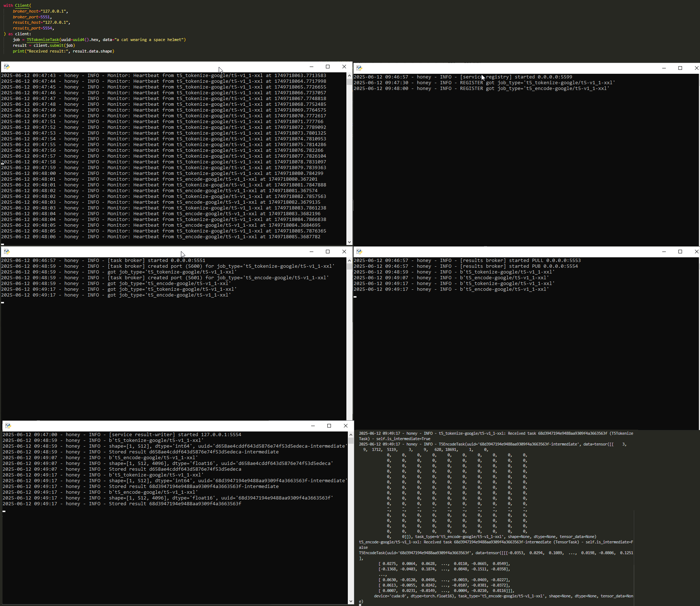Image resolution: width=700 pixels, height=606 pixels.
Task: Close the result-writer console window
Action: click(346, 426)
